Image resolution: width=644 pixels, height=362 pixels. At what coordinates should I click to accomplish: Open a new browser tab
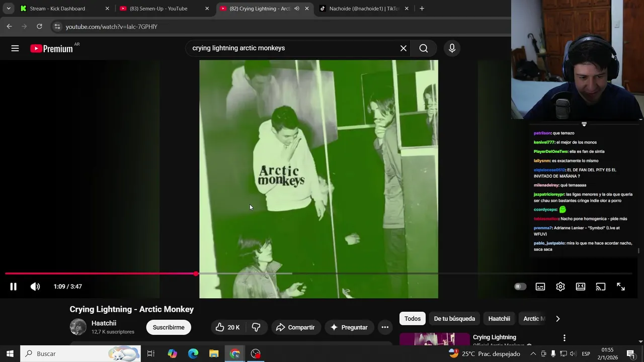click(422, 9)
